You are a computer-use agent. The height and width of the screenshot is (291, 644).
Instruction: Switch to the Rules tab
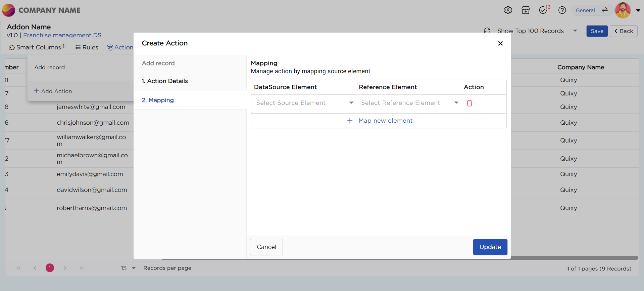tap(87, 47)
